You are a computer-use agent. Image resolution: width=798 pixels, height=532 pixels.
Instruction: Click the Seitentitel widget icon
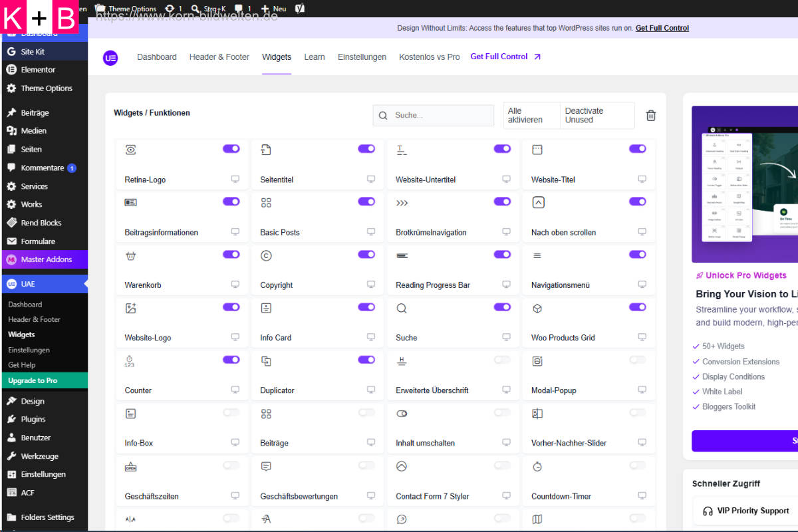[x=266, y=150]
